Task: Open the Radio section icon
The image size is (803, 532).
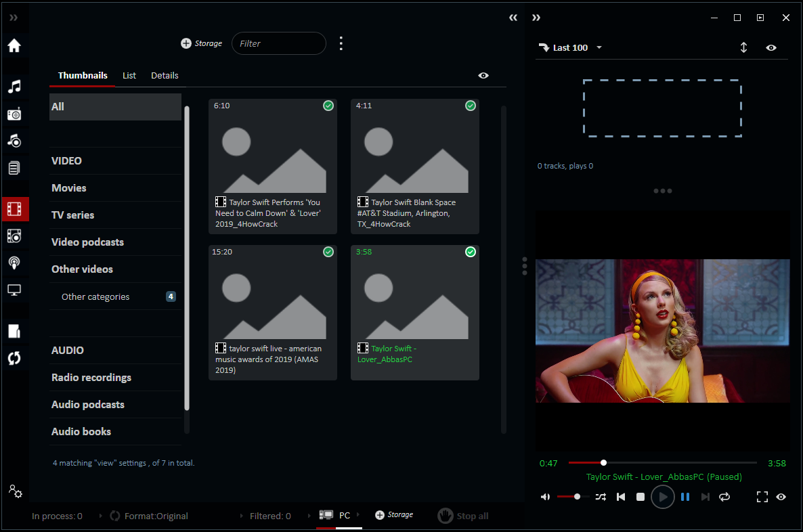Action: [x=14, y=114]
